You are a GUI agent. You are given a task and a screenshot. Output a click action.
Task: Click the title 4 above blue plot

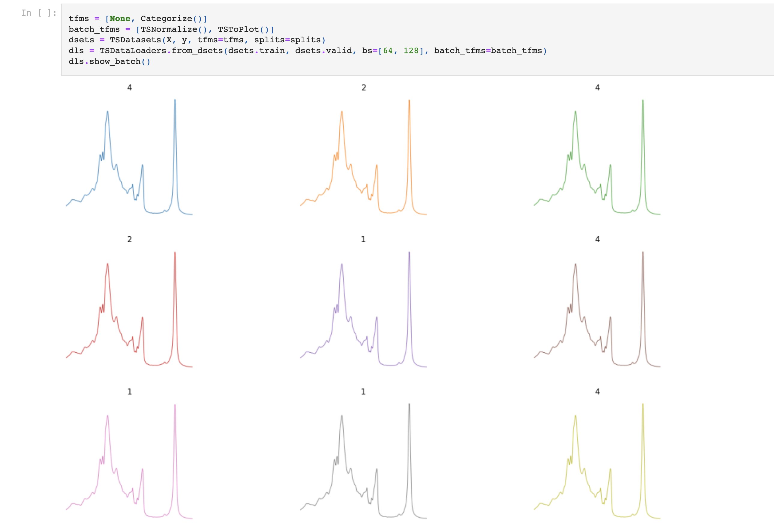129,88
